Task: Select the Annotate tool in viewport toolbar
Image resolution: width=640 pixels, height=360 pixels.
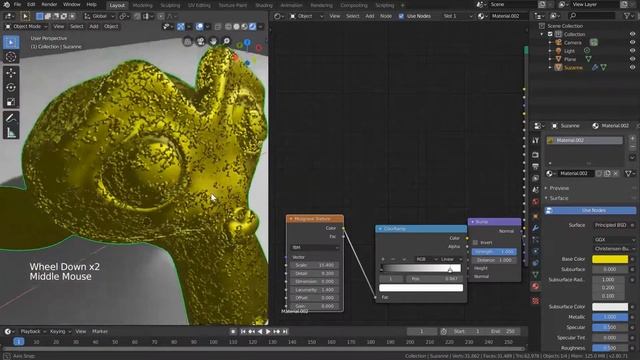Action: click(11, 118)
